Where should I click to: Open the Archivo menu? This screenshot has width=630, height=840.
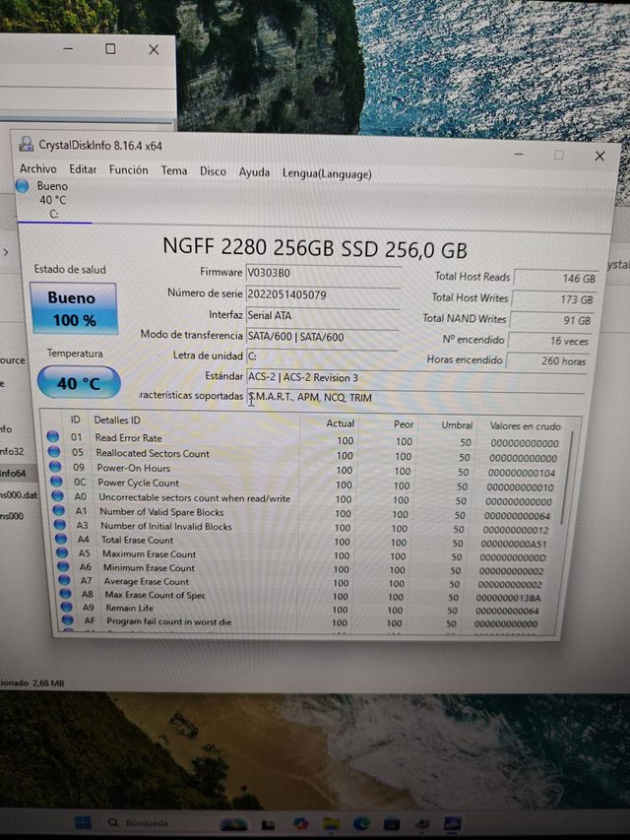tap(38, 168)
